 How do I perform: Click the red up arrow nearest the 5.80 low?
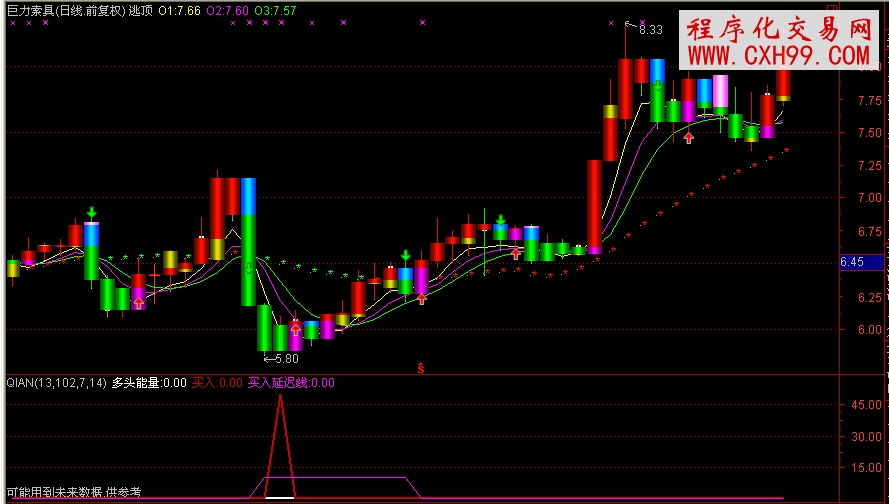click(296, 327)
